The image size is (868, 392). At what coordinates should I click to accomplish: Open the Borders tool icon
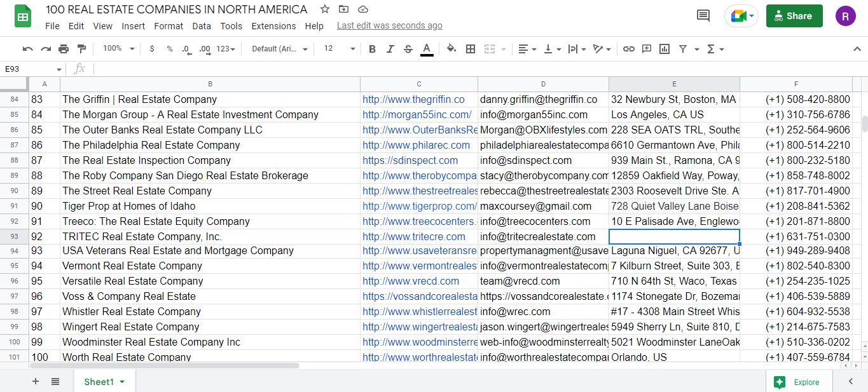[471, 49]
